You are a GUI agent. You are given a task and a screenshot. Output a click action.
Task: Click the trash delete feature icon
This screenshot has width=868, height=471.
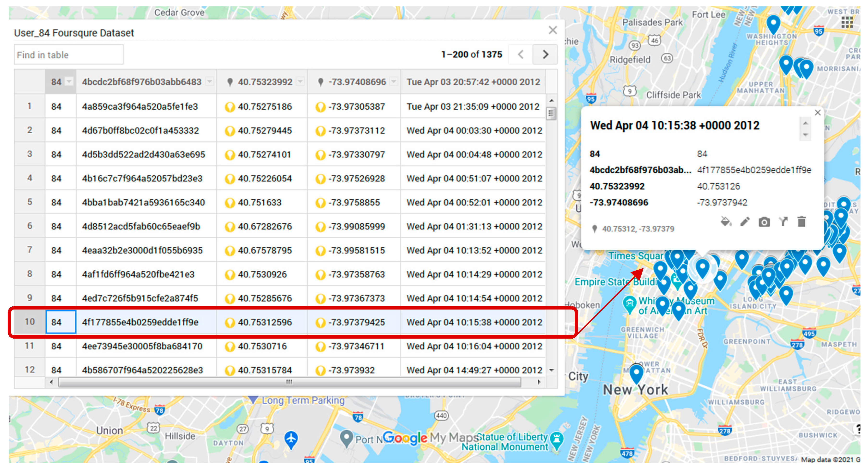pyautogui.click(x=802, y=222)
